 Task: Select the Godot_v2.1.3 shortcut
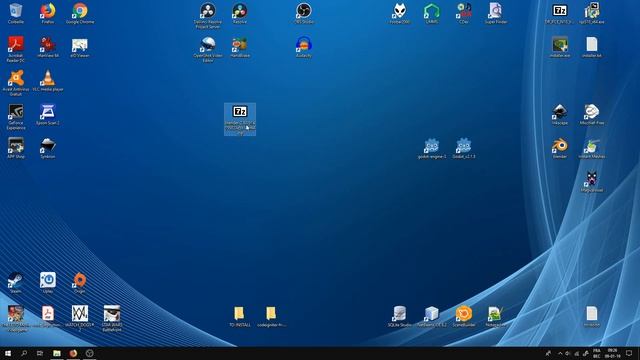coord(464,148)
